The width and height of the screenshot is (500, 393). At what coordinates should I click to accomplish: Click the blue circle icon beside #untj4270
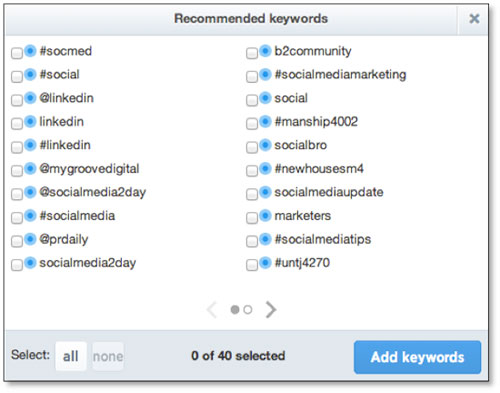tap(265, 263)
